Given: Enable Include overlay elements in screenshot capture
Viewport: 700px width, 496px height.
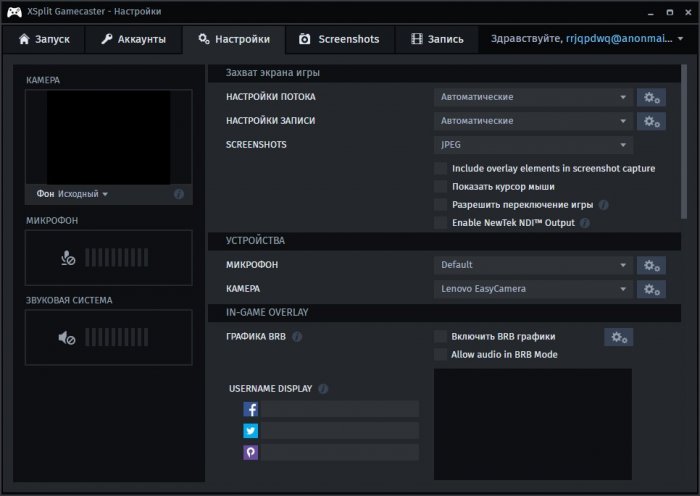Looking at the screenshot, I should 441,169.
